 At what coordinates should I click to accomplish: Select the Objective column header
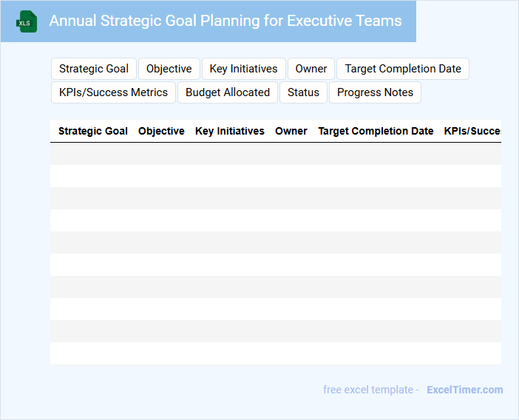click(161, 131)
